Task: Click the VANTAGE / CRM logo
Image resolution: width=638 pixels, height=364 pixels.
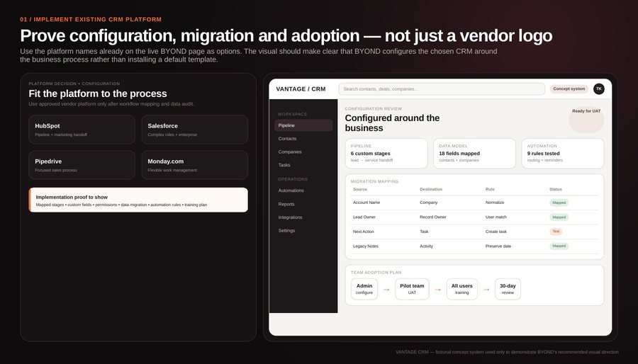Action: coord(301,89)
